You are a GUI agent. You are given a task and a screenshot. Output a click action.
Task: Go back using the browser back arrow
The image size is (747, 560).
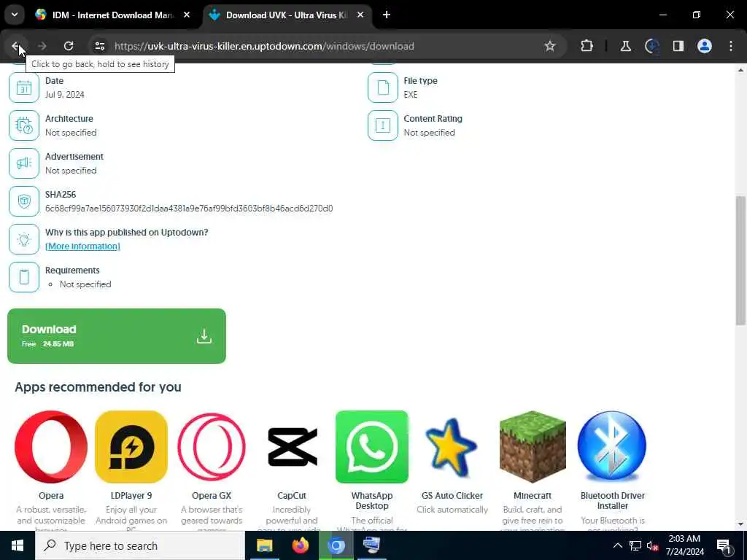pos(15,46)
